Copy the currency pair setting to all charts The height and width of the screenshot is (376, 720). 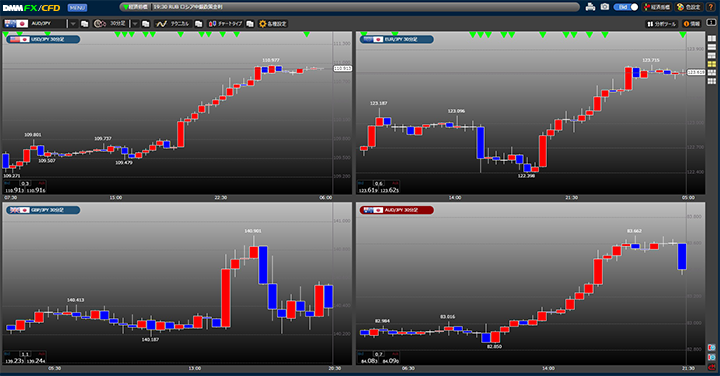pos(84,23)
